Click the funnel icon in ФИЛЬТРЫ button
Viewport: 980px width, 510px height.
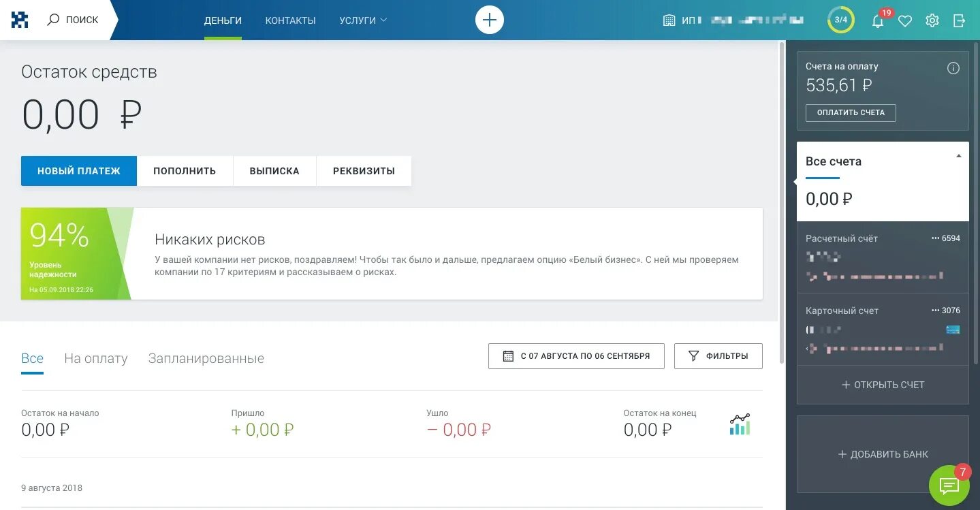point(693,356)
